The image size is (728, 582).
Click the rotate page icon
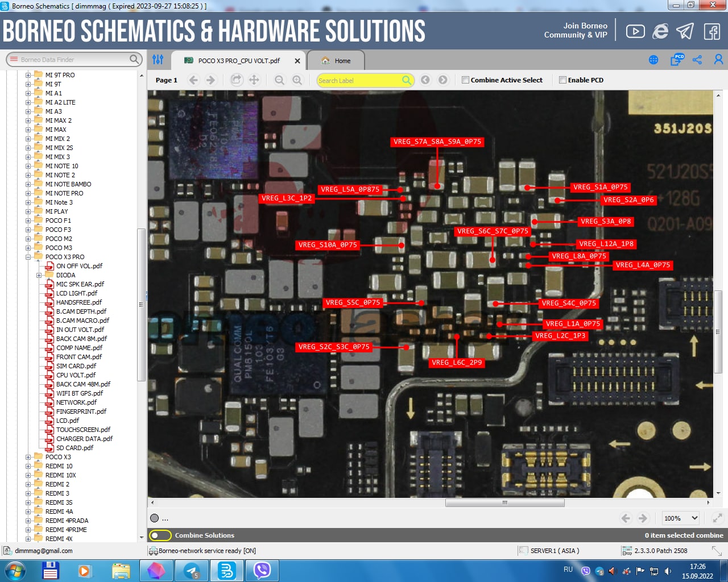coord(236,80)
